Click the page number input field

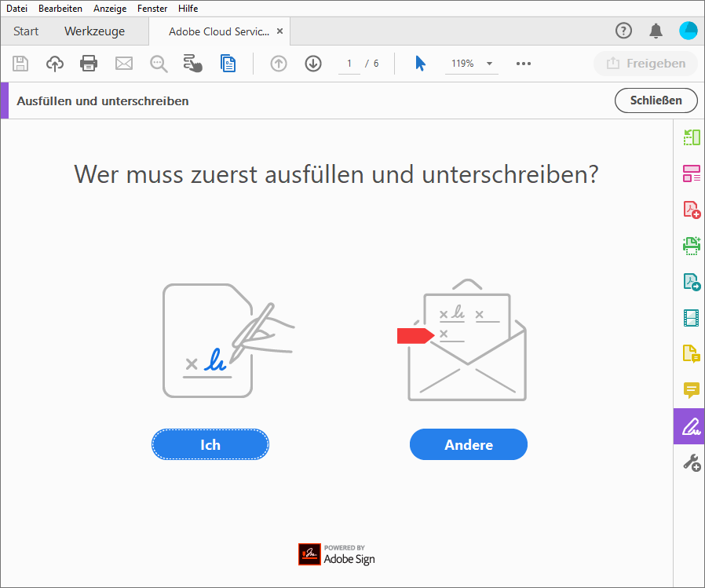click(349, 64)
